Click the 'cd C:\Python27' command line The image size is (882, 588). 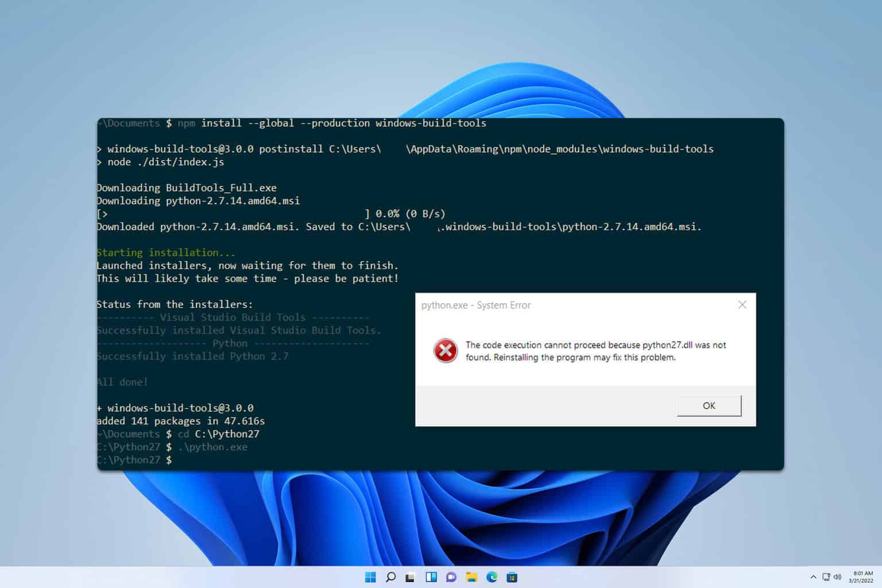click(x=179, y=434)
